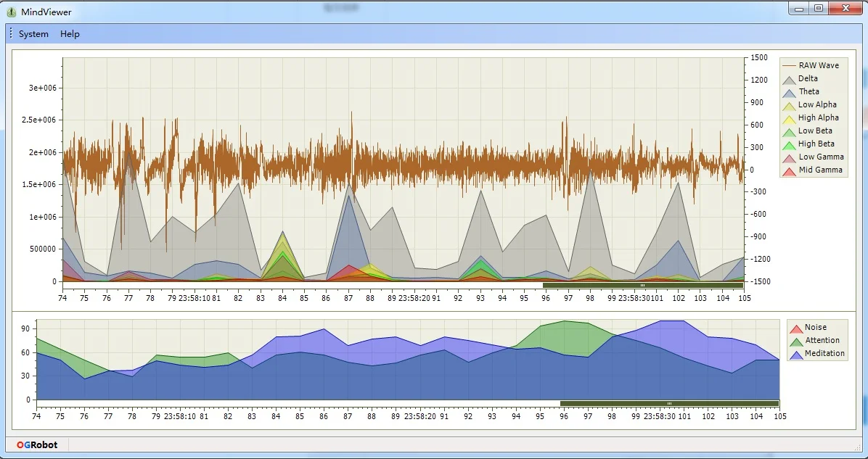Maximize the MindViewer window

point(819,8)
